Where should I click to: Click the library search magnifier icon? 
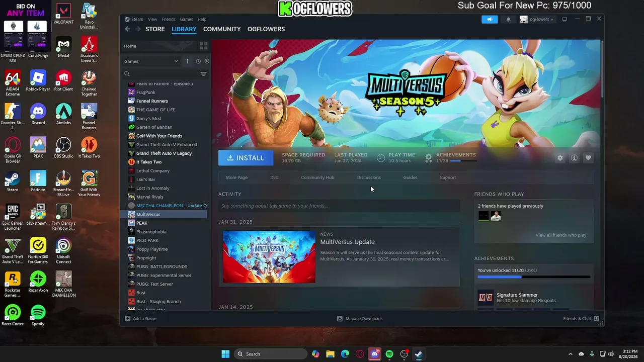(127, 74)
